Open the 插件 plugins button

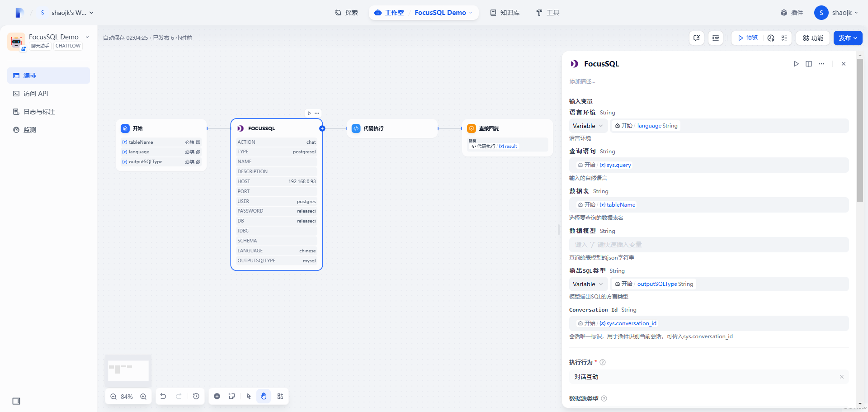792,13
